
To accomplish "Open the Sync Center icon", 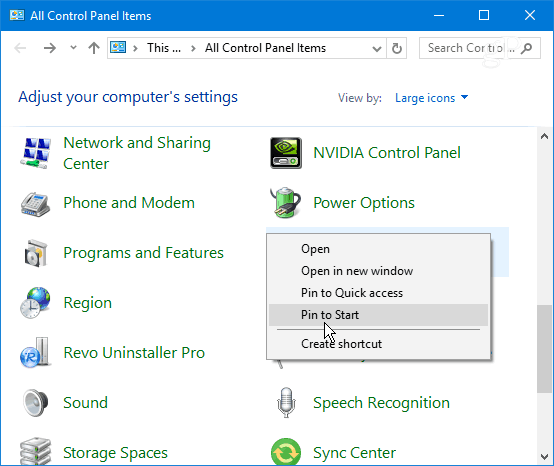I will point(286,452).
